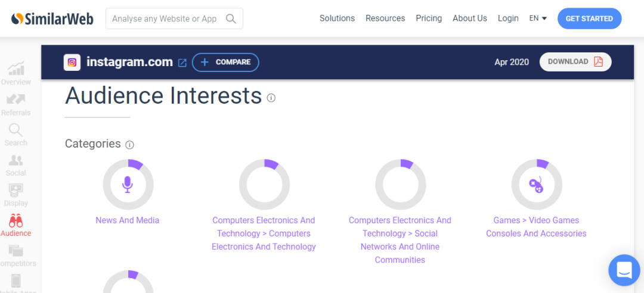
Task: Open Instagram external link icon
Action: click(182, 63)
